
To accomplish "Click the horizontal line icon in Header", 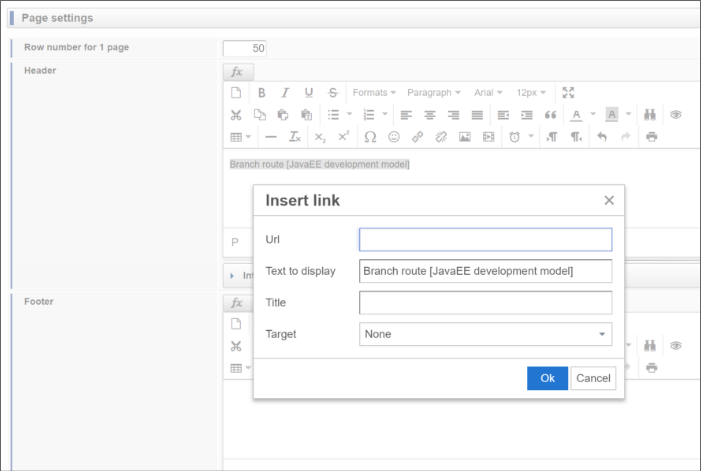I will coord(270,136).
